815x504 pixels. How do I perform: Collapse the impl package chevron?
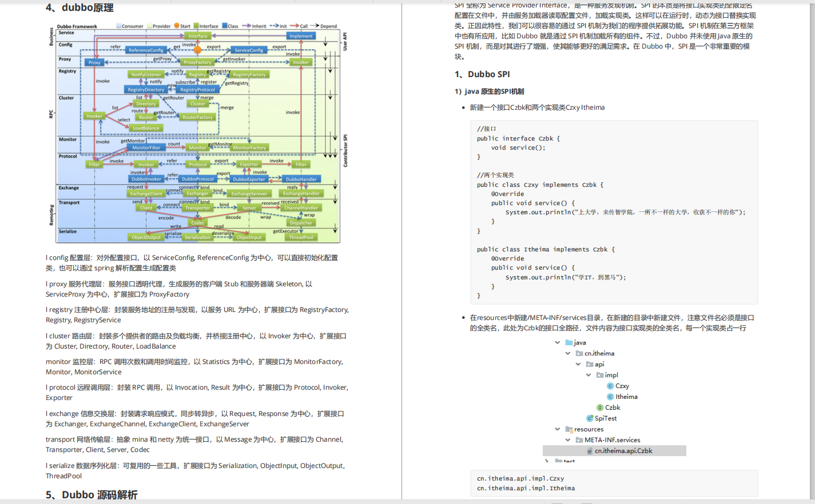click(588, 375)
